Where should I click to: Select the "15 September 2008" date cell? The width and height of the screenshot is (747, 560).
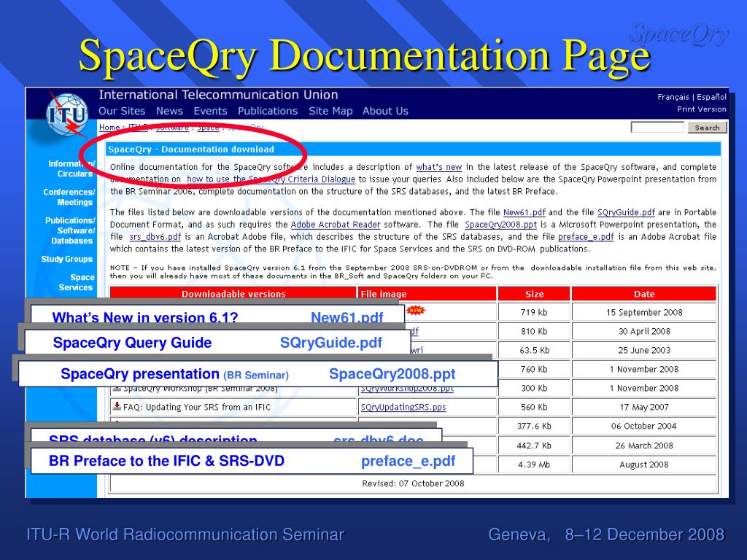tap(644, 312)
